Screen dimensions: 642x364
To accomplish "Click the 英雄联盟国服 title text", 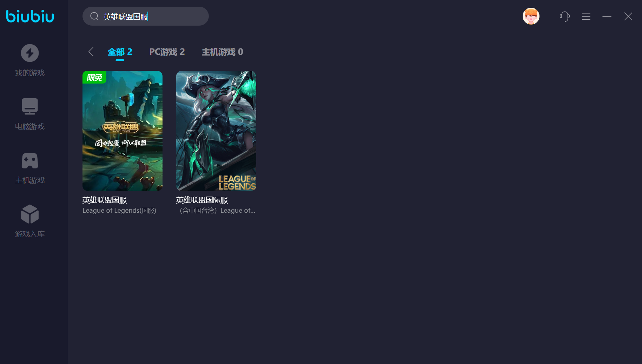I will [105, 200].
